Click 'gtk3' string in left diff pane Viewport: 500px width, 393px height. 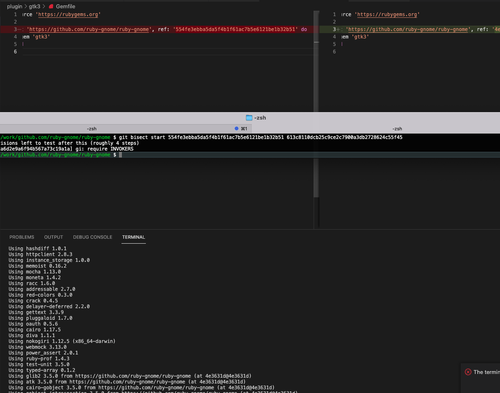pyautogui.click(x=41, y=37)
